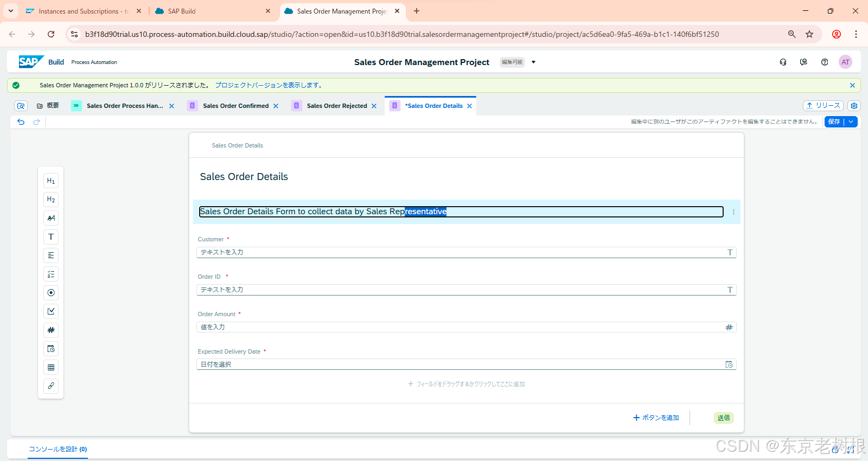Open the コンソールを設計 console tab
The width and height of the screenshot is (868, 461).
[x=58, y=449]
